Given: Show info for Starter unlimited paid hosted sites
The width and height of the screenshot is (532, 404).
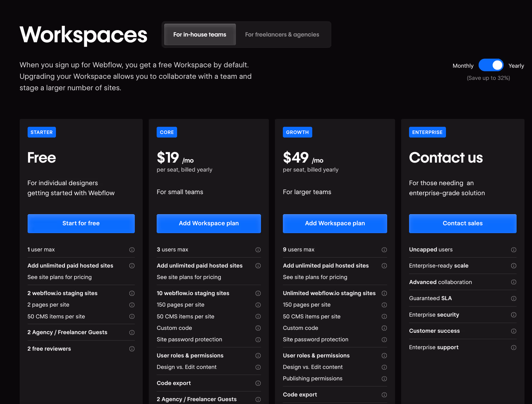Looking at the screenshot, I should point(132,266).
